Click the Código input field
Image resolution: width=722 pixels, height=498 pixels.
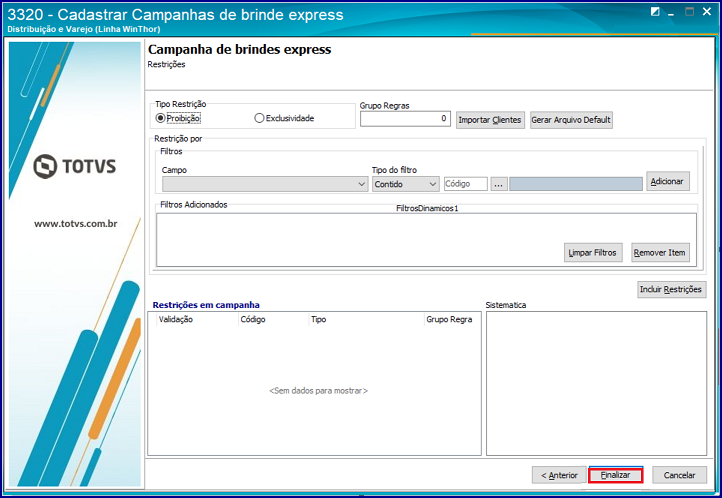466,184
